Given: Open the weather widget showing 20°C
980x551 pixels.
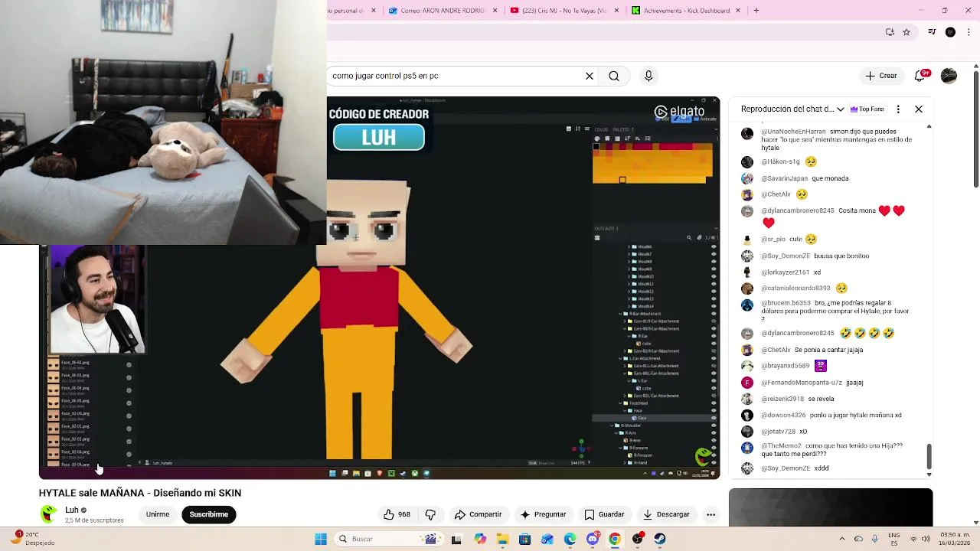Looking at the screenshot, I should click(32, 539).
